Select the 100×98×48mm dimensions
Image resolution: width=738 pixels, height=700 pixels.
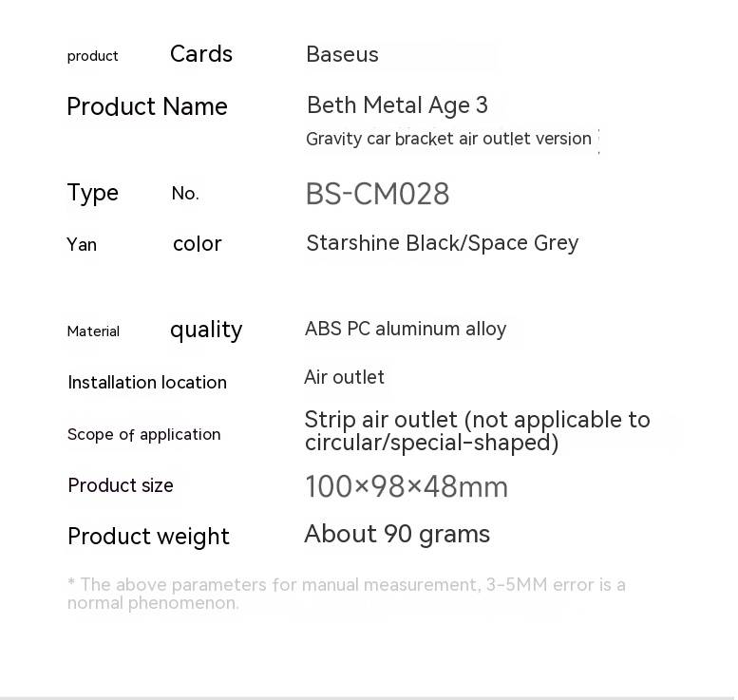click(407, 486)
